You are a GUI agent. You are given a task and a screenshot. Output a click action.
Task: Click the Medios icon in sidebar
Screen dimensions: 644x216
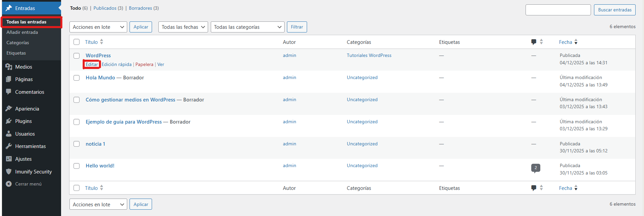pyautogui.click(x=9, y=67)
